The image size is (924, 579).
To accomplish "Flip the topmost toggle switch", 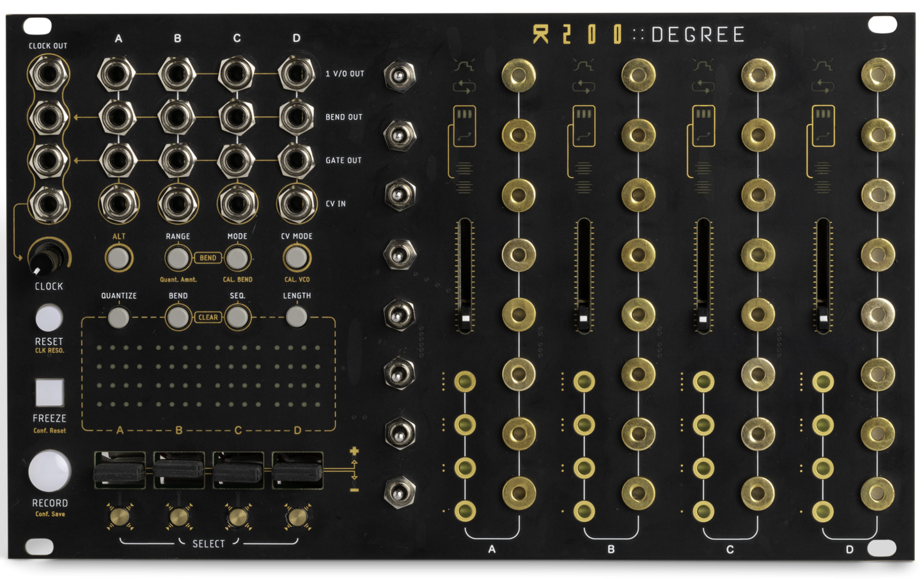I will [x=400, y=75].
